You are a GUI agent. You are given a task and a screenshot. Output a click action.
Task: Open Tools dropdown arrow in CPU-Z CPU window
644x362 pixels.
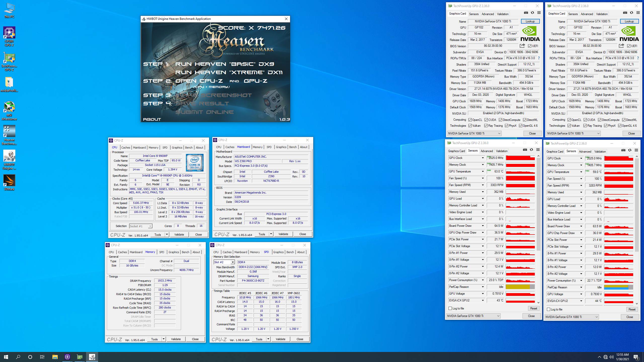pos(167,235)
